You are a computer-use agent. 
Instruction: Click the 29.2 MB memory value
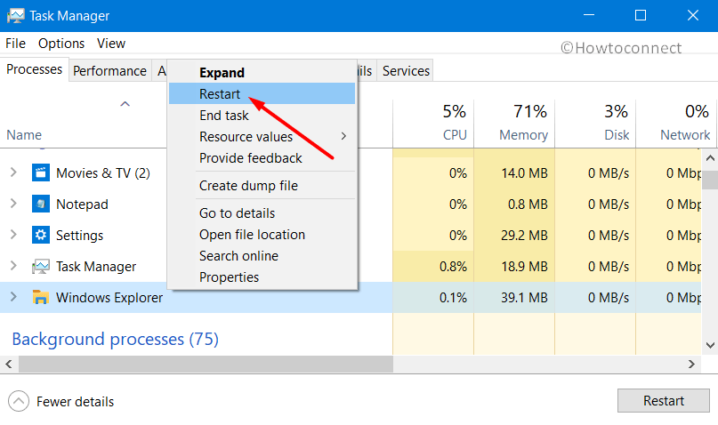(x=524, y=235)
